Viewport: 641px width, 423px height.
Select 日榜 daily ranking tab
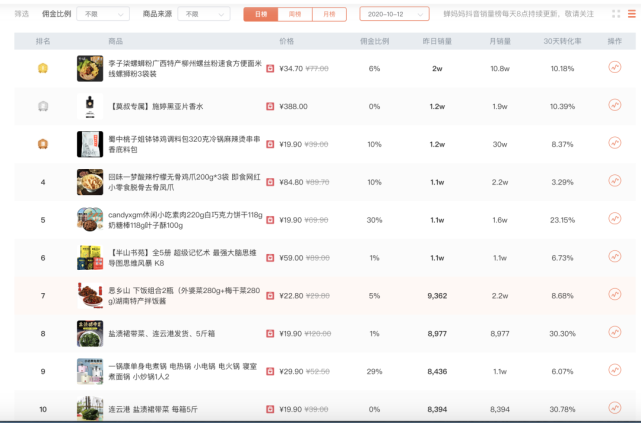(261, 14)
